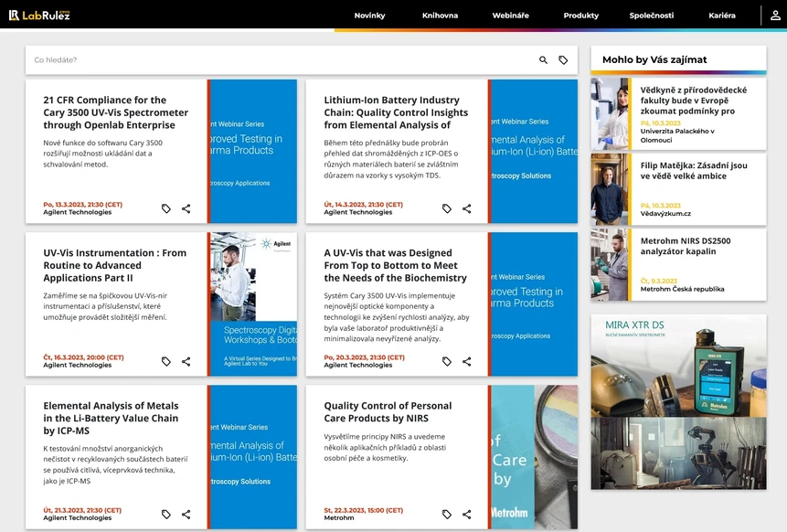Open A UV-Vis that was Designed title

395,265
